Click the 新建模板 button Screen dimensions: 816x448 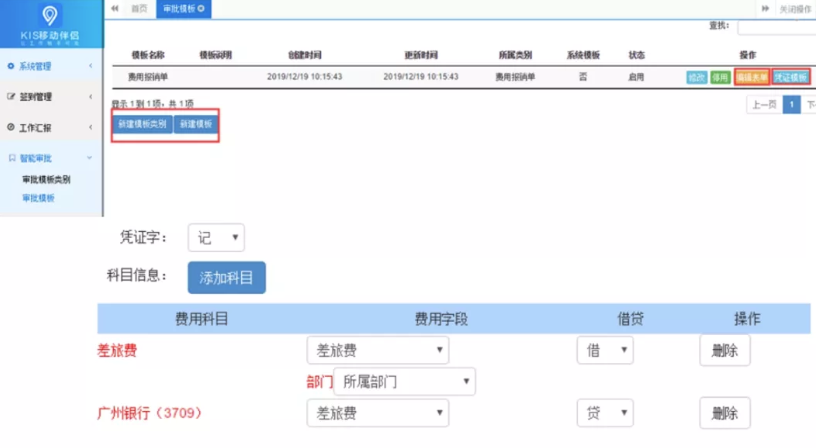[195, 125]
